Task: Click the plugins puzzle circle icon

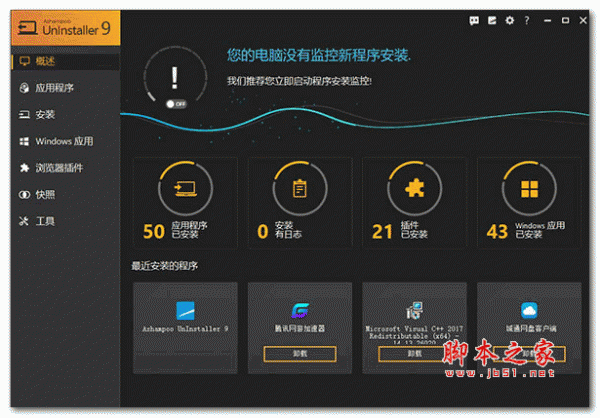Action: 415,188
